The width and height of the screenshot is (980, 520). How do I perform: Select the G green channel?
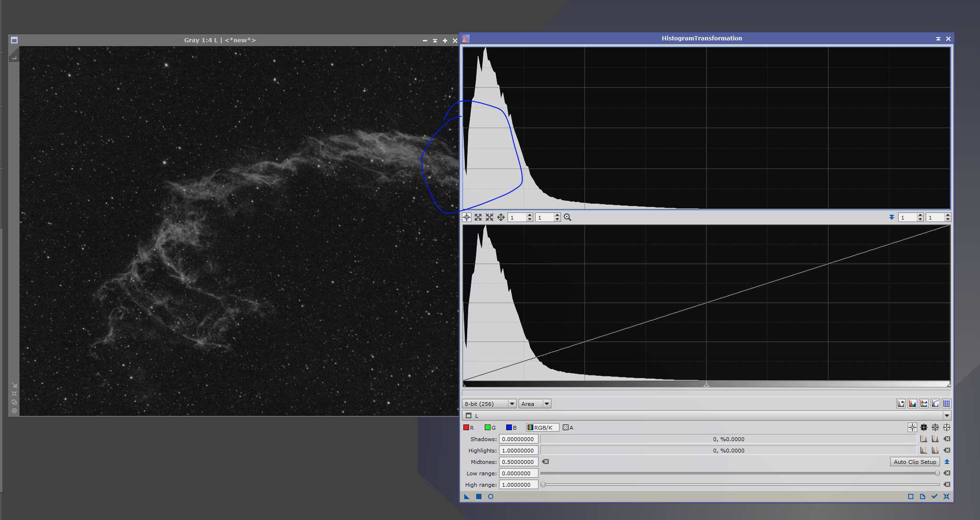pos(490,427)
